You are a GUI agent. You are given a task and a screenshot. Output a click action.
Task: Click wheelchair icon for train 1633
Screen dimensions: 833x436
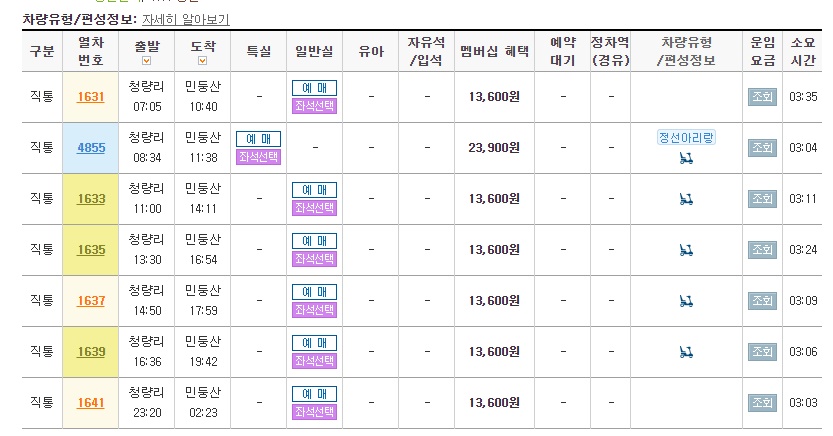coord(686,199)
